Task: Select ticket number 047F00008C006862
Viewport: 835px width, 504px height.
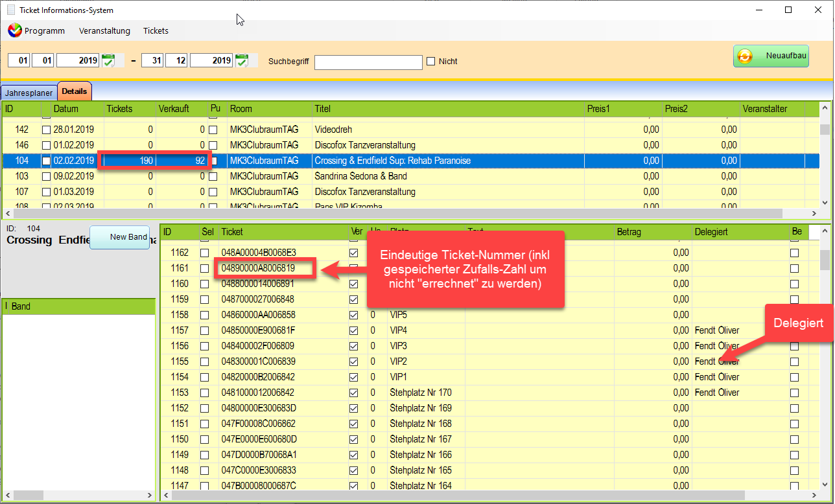Action: click(x=259, y=424)
